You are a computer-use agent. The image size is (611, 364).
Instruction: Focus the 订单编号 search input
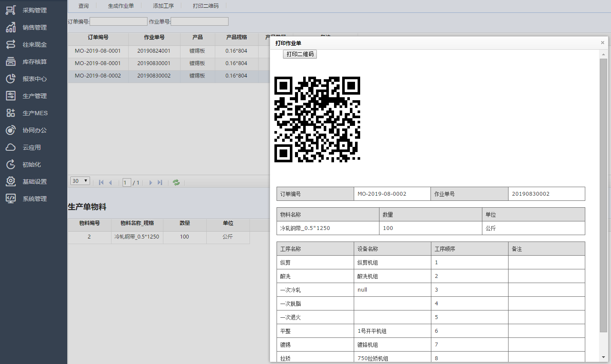119,21
